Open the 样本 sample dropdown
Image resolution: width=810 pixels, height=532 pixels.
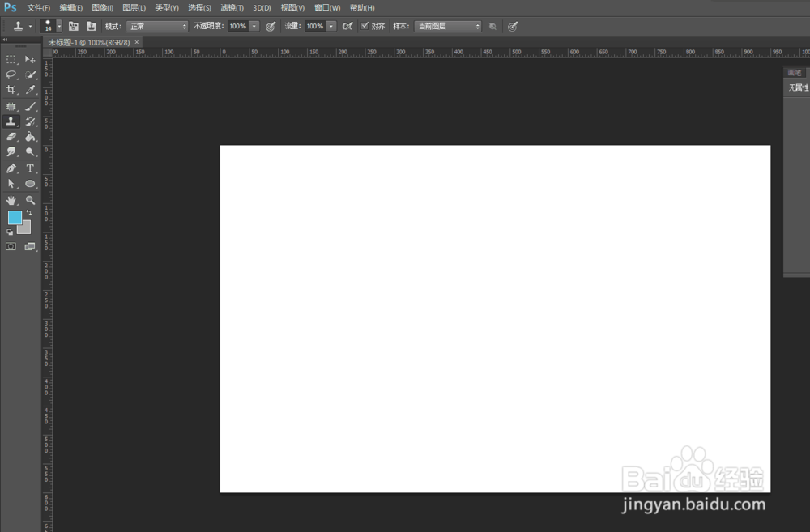(x=448, y=27)
